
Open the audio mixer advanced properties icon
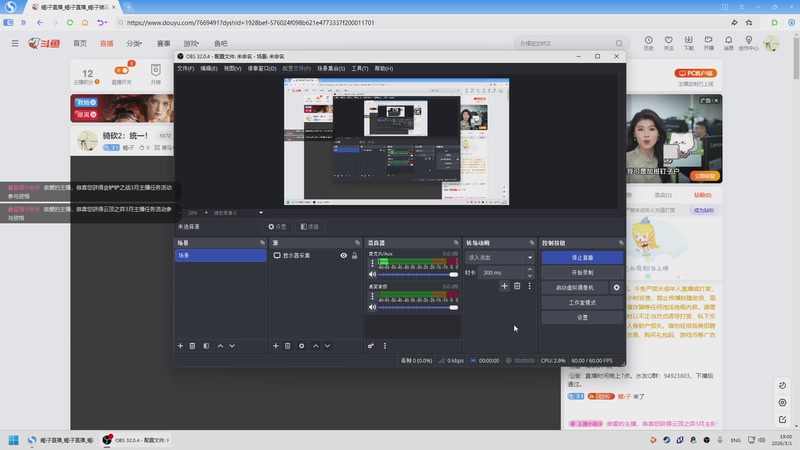(x=371, y=346)
